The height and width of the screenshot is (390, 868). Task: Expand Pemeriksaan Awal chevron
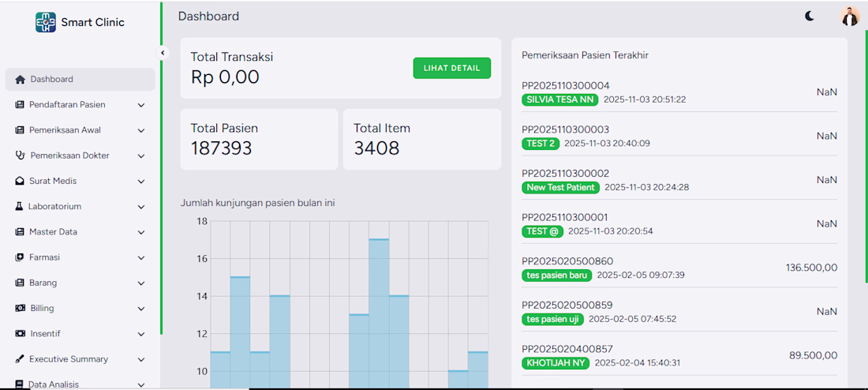coord(141,131)
